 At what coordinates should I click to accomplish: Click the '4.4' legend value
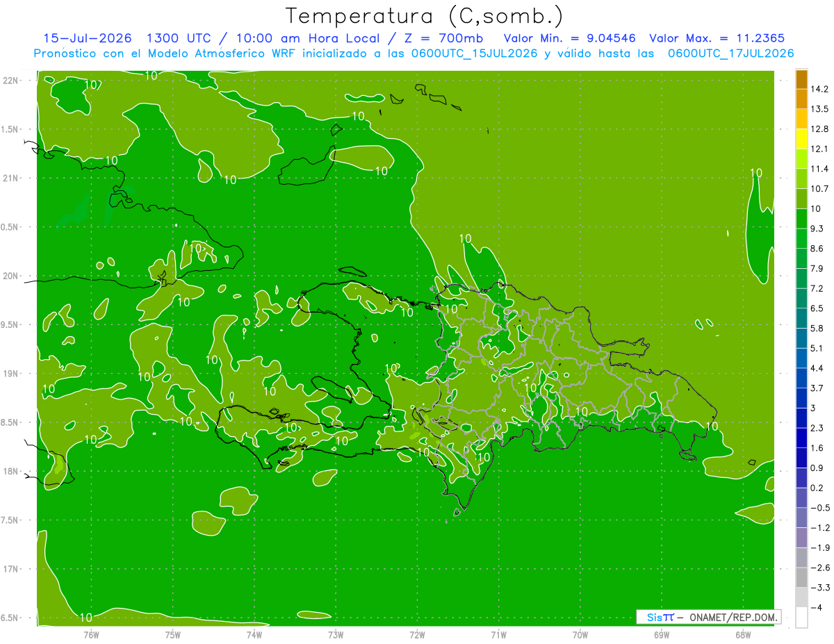click(817, 368)
